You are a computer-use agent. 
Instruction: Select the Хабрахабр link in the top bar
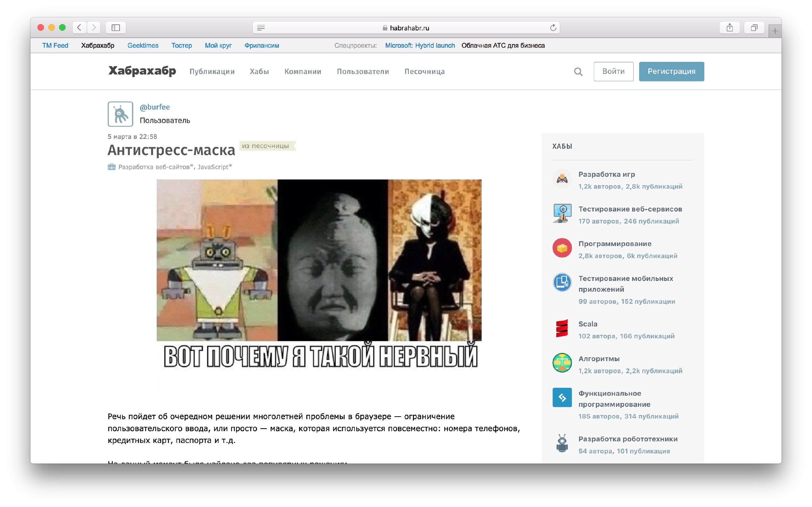[x=98, y=45]
